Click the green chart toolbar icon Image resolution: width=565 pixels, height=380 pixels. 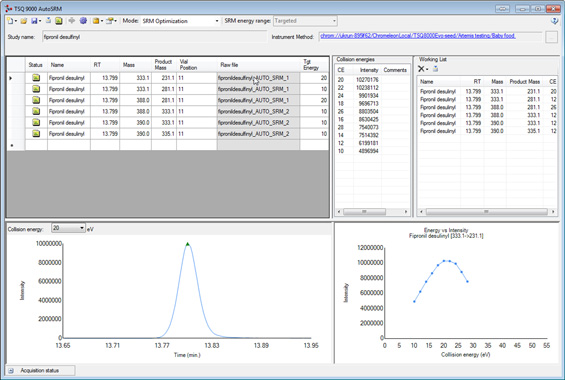58,21
